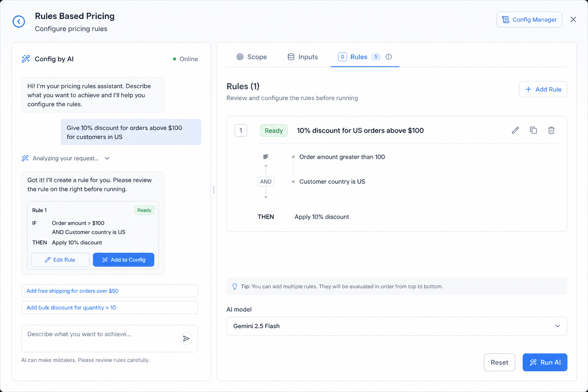Viewport: 588px width, 392px height.
Task: Click the AND operator chip
Action: click(266, 181)
